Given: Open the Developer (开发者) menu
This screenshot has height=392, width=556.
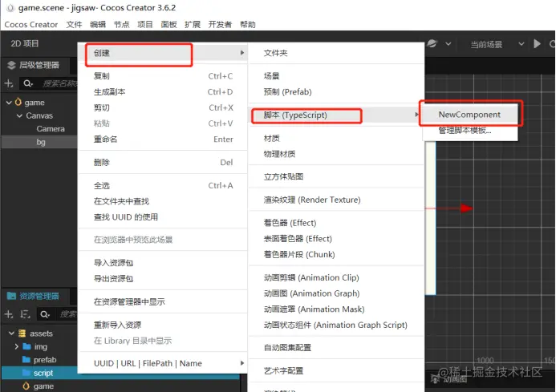Looking at the screenshot, I should point(220,25).
